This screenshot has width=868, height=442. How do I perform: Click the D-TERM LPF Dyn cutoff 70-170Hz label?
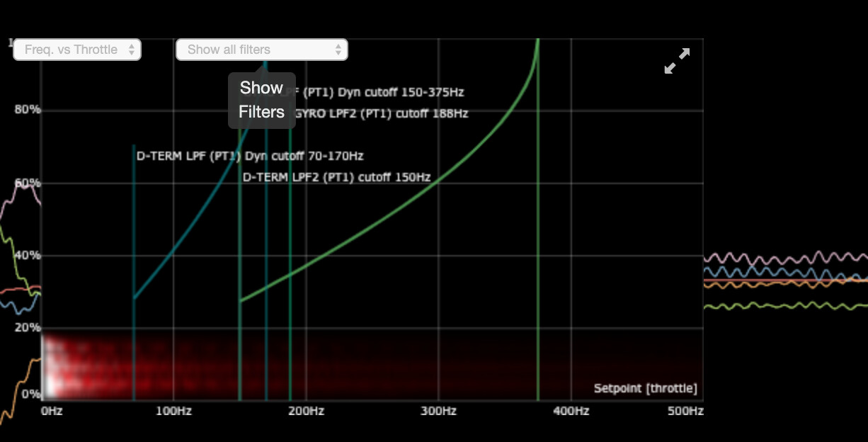click(x=250, y=156)
